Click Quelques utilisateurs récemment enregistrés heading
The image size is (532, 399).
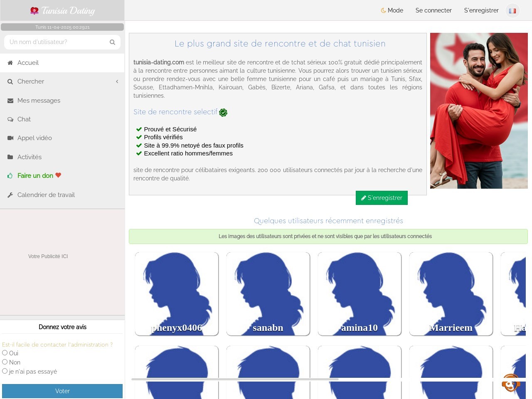(328, 221)
